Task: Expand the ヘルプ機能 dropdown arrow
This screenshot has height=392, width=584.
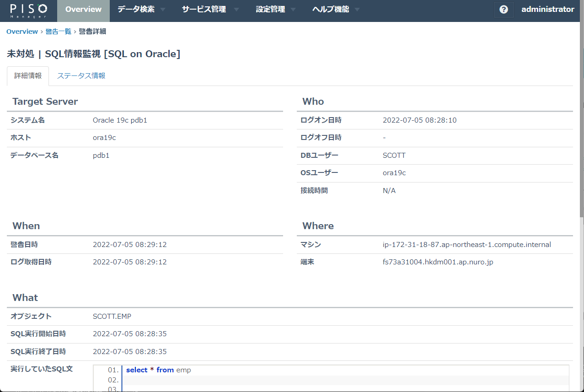Action: 357,10
